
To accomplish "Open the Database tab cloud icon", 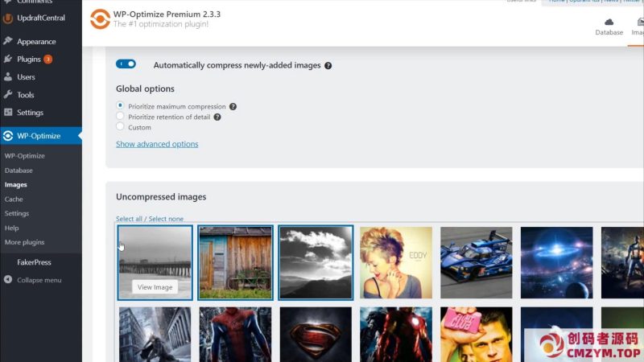I will [609, 22].
